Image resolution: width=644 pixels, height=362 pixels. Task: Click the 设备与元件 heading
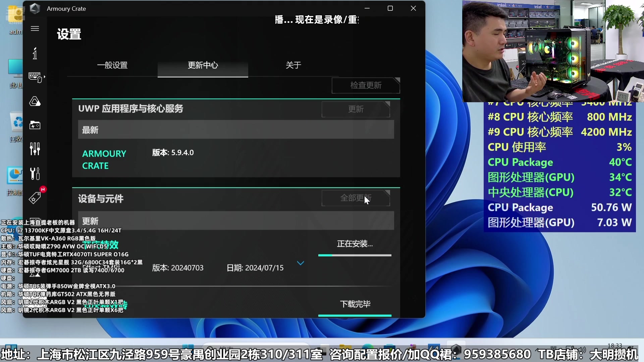[101, 199]
